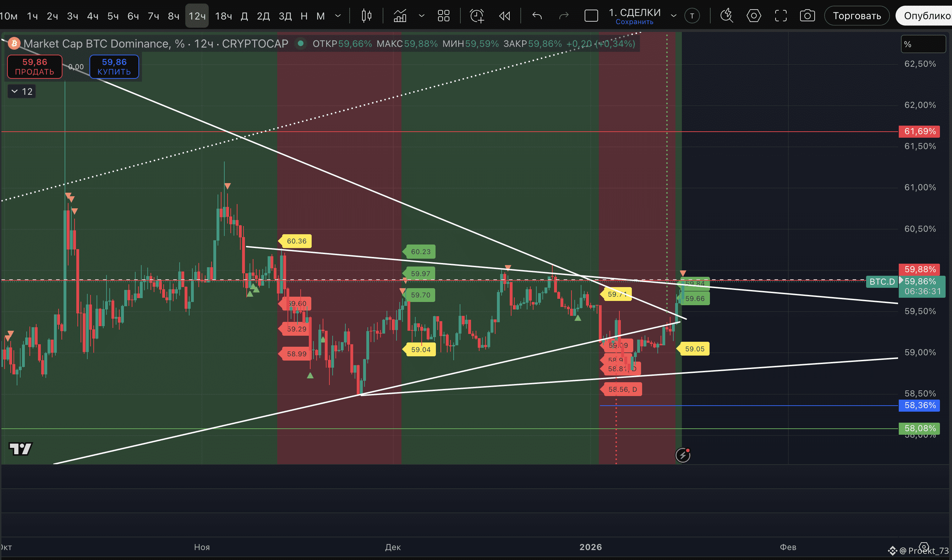
Task: Switch to the Д daily timeframe
Action: [x=245, y=16]
